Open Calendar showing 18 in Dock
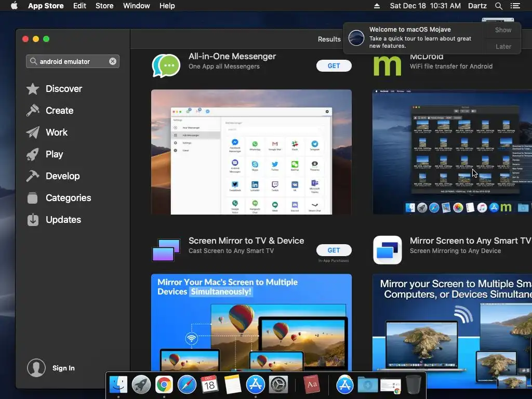 [209, 385]
